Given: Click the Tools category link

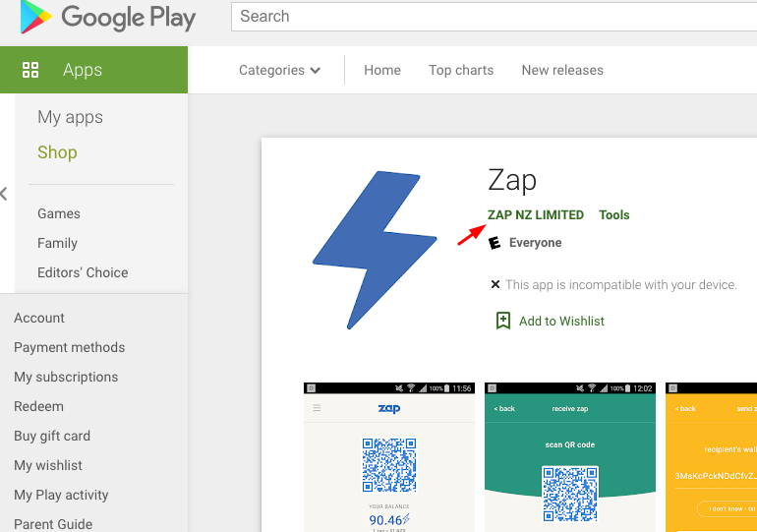Looking at the screenshot, I should 614,214.
